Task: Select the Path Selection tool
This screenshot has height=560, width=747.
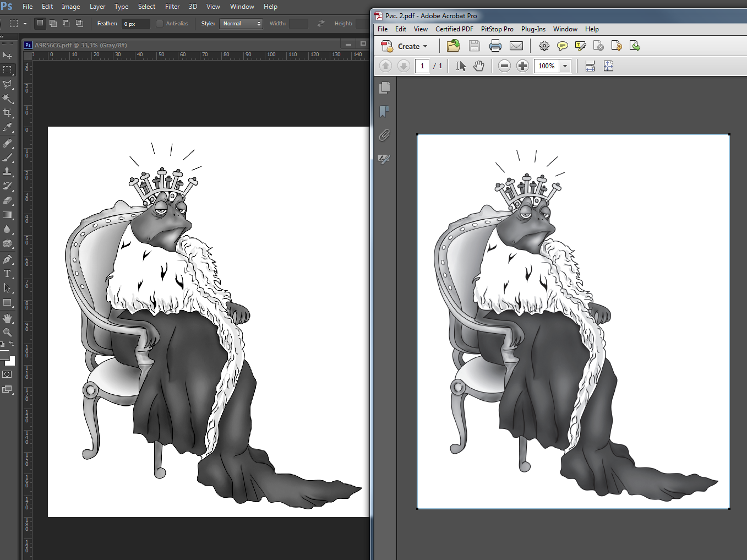Action: click(7, 288)
